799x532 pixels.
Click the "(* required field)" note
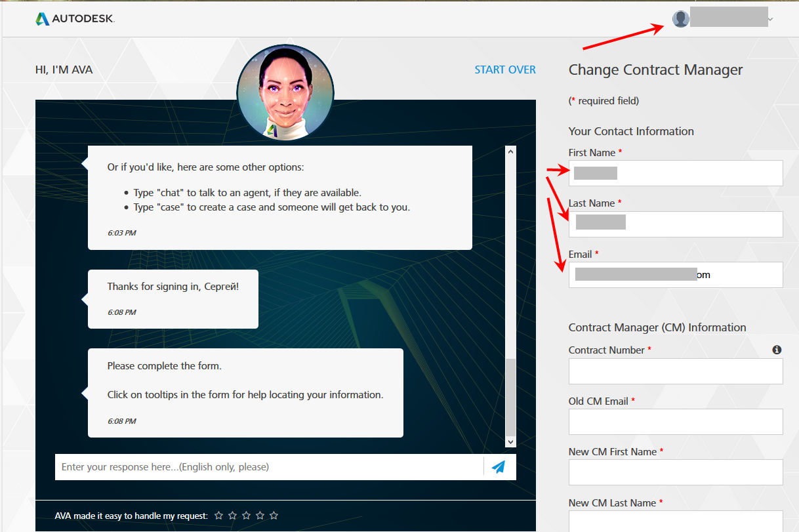pyautogui.click(x=604, y=101)
